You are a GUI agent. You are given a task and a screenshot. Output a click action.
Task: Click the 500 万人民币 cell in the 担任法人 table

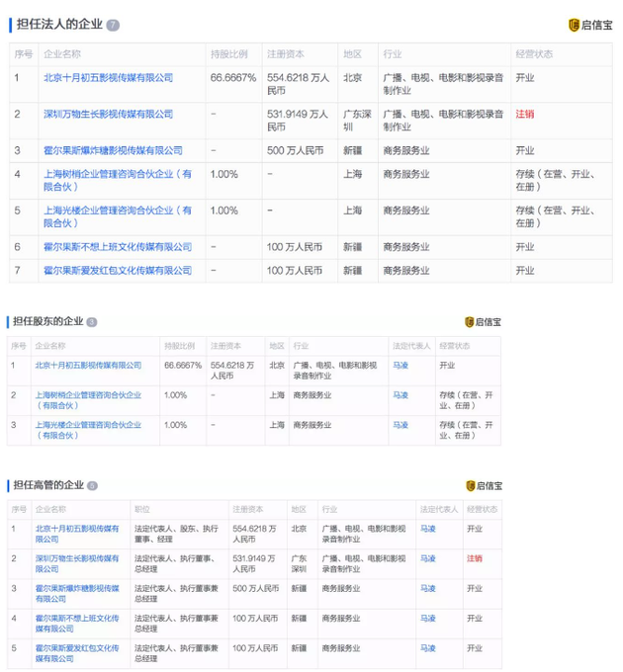click(295, 150)
